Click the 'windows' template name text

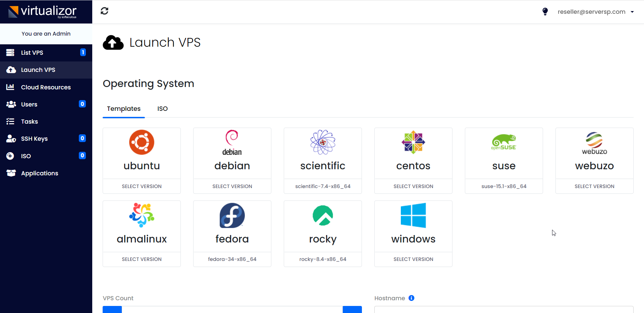click(413, 239)
